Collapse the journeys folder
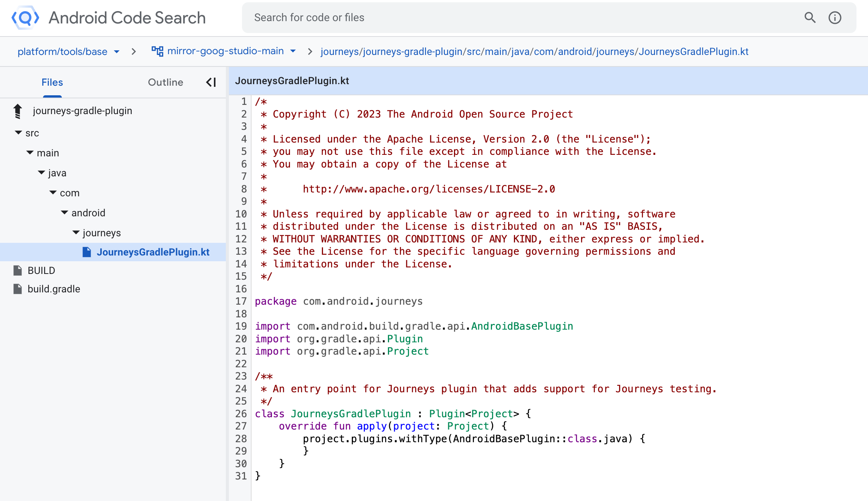Image resolution: width=868 pixels, height=501 pixels. 76,232
